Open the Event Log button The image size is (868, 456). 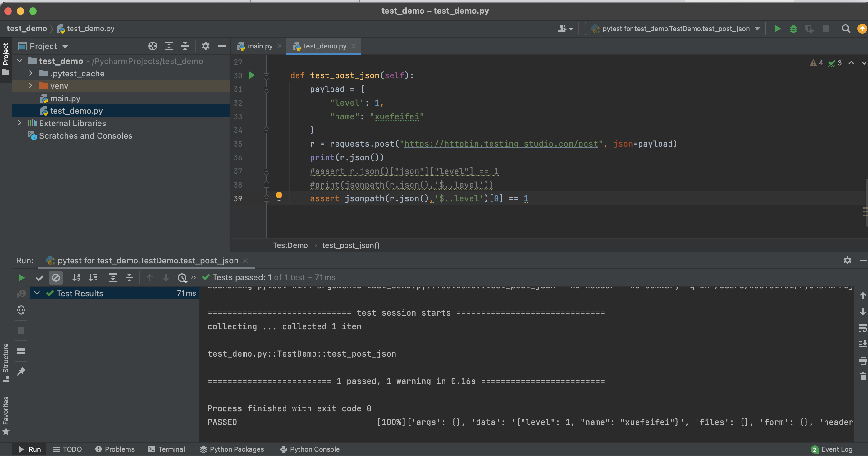[832, 449]
